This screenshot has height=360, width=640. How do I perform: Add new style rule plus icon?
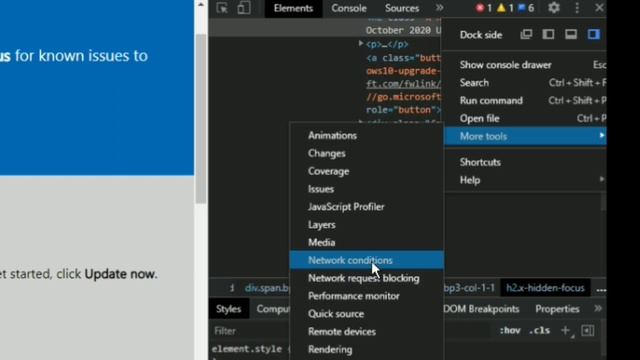click(x=566, y=331)
